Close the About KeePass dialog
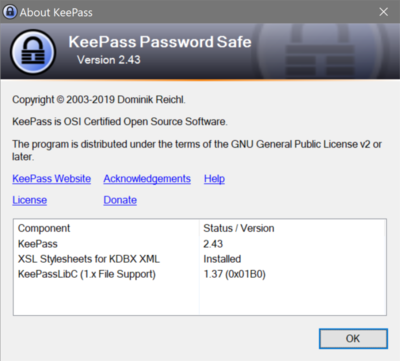400x361 pixels. [x=384, y=12]
